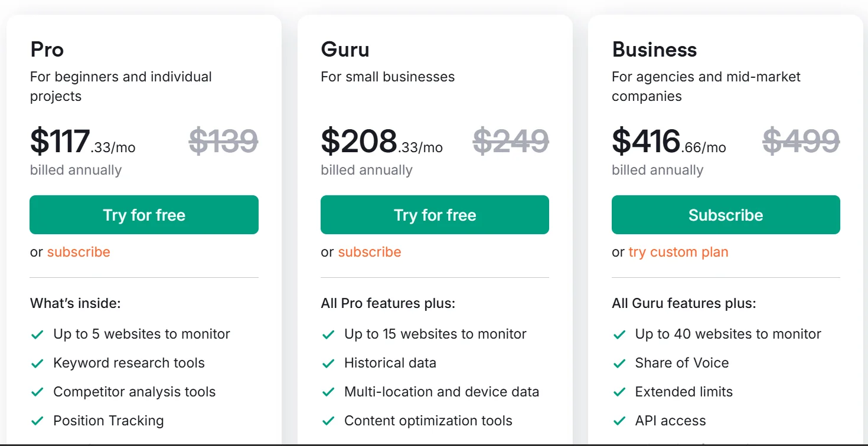Screen dimensions: 868x446
Task: Click the $208.33/mo Guru price
Action: coord(381,142)
